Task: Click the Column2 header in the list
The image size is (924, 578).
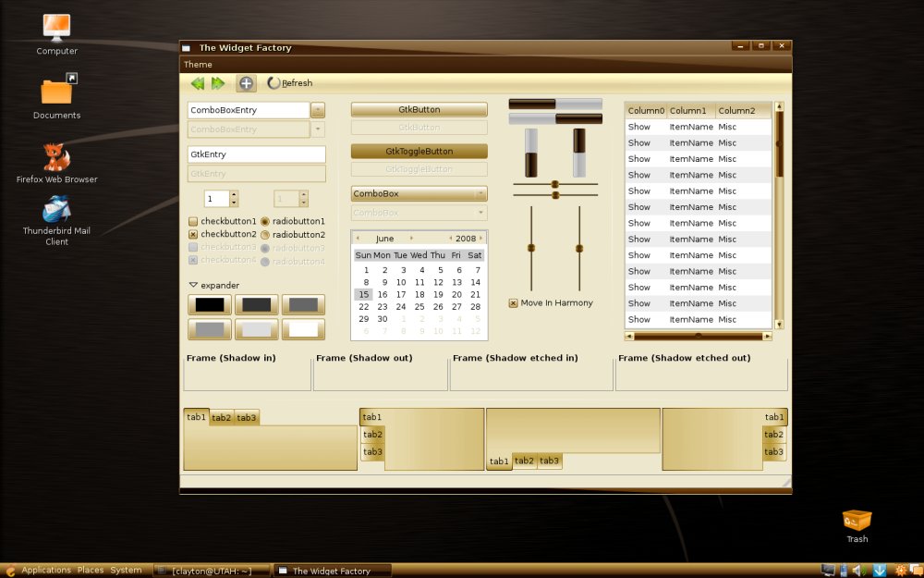Action: click(744, 110)
